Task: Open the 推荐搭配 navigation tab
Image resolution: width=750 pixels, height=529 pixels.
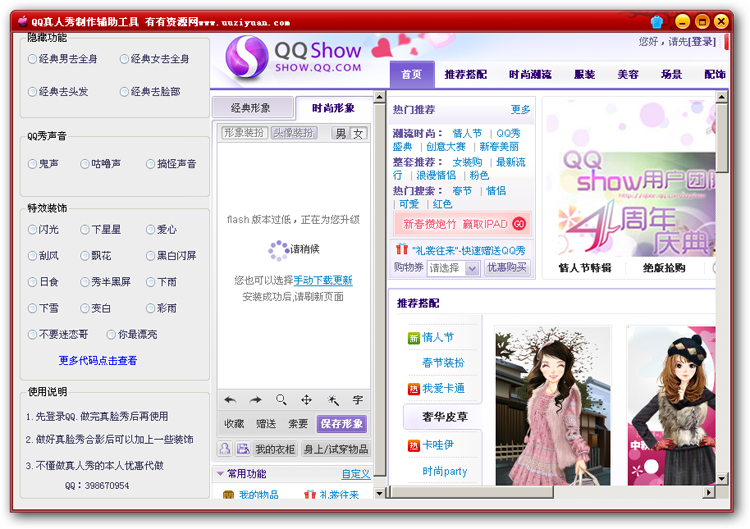Action: coord(465,74)
